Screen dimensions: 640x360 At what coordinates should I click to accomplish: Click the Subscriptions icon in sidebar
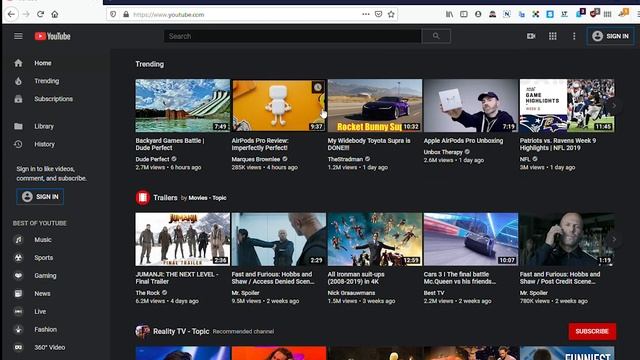click(x=18, y=99)
